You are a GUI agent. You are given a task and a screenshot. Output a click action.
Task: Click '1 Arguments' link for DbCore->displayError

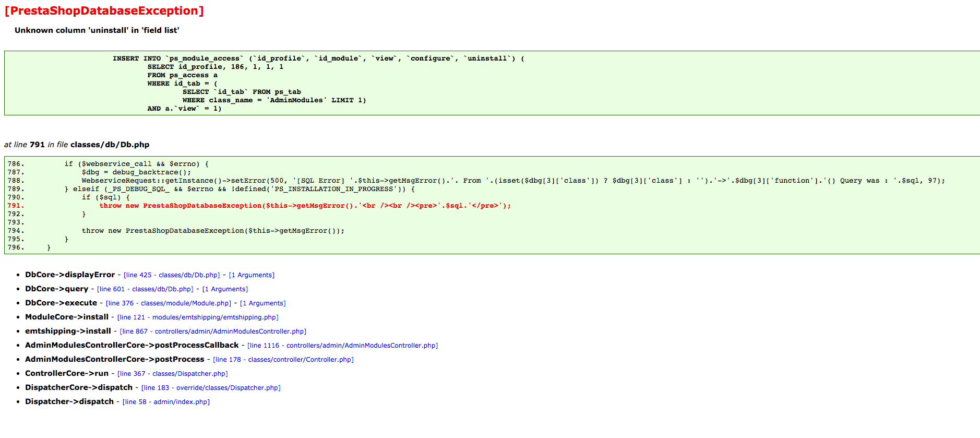point(252,275)
